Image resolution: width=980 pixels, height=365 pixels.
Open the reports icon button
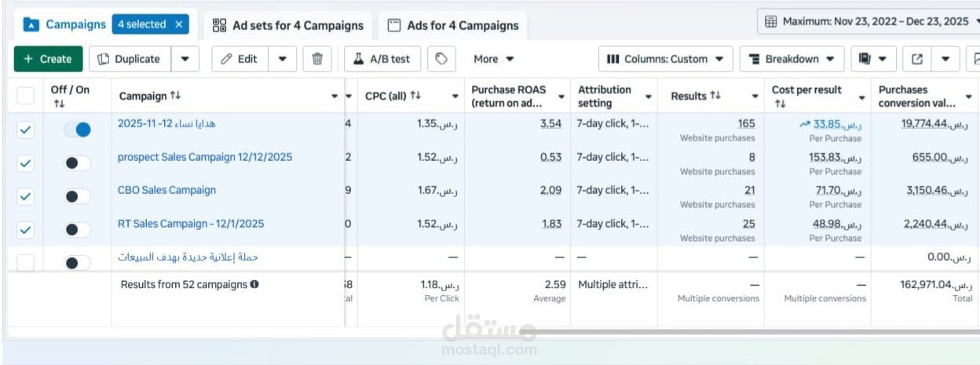(x=865, y=59)
